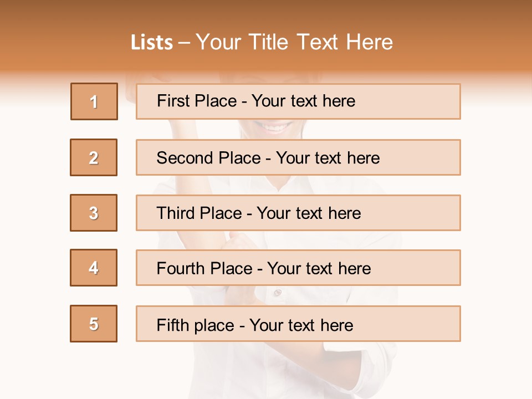
Task: Click the number 5 box
Action: (94, 324)
